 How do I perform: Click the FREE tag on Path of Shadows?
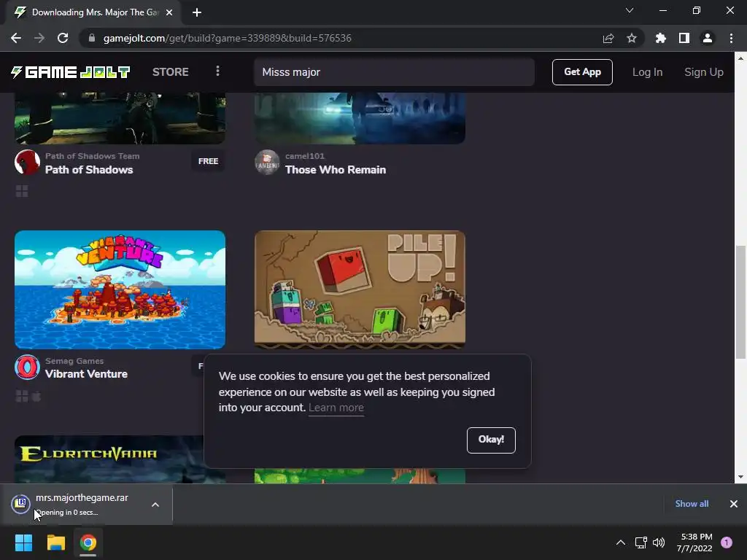coord(208,161)
